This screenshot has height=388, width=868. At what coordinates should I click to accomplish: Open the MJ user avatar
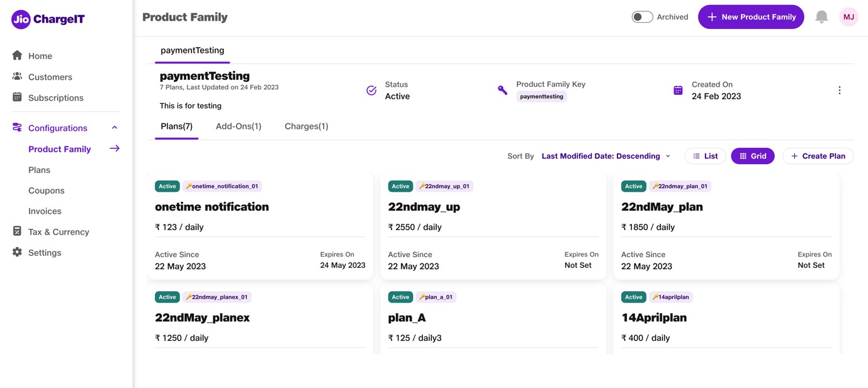[848, 17]
